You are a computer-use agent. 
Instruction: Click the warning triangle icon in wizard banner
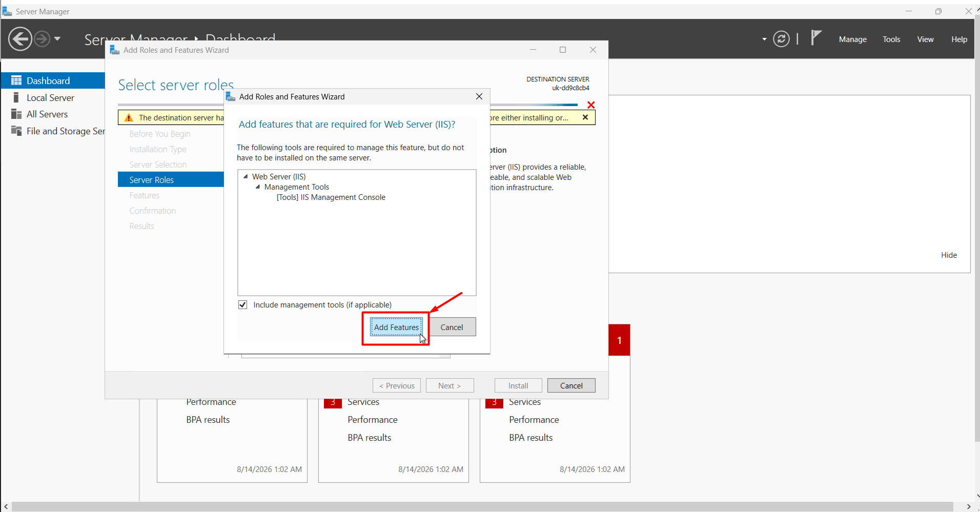[129, 118]
